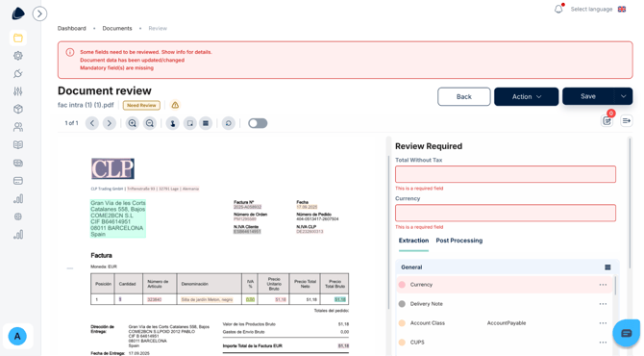The width and height of the screenshot is (644, 356).
Task: Click the rotate document icon
Action: pyautogui.click(x=229, y=123)
